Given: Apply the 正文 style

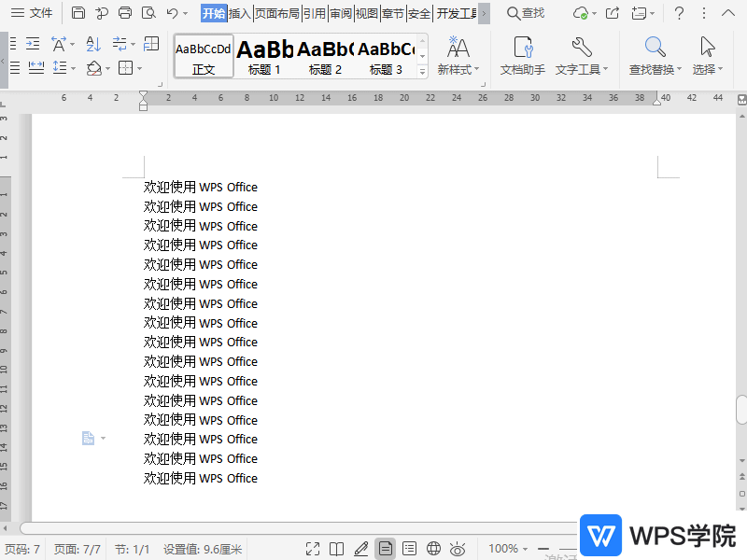Looking at the screenshot, I should click(204, 56).
